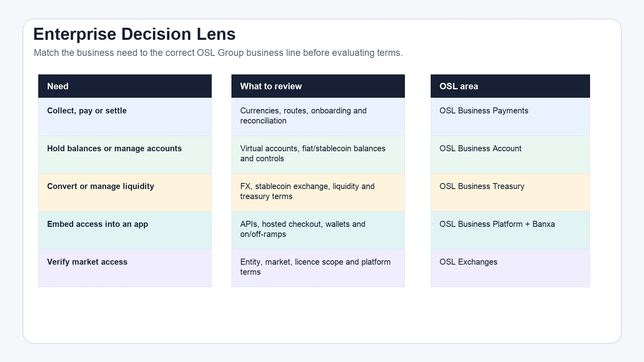Screen dimensions: 644x362
Task: Click Hold balances or manage accounts cell
Action: (125, 154)
